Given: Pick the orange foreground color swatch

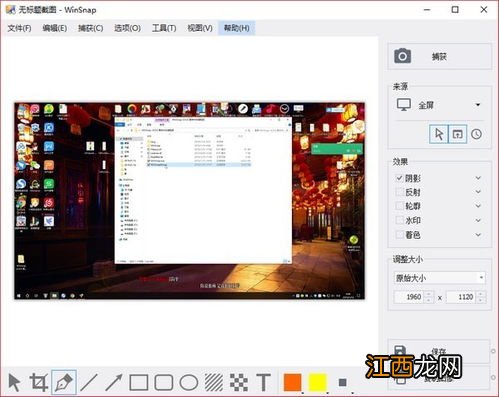Looking at the screenshot, I should click(292, 382).
